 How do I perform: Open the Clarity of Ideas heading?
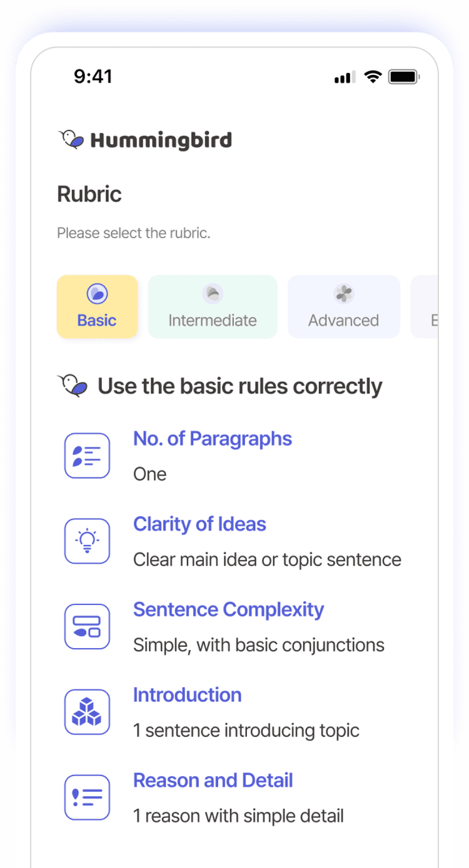click(x=199, y=524)
